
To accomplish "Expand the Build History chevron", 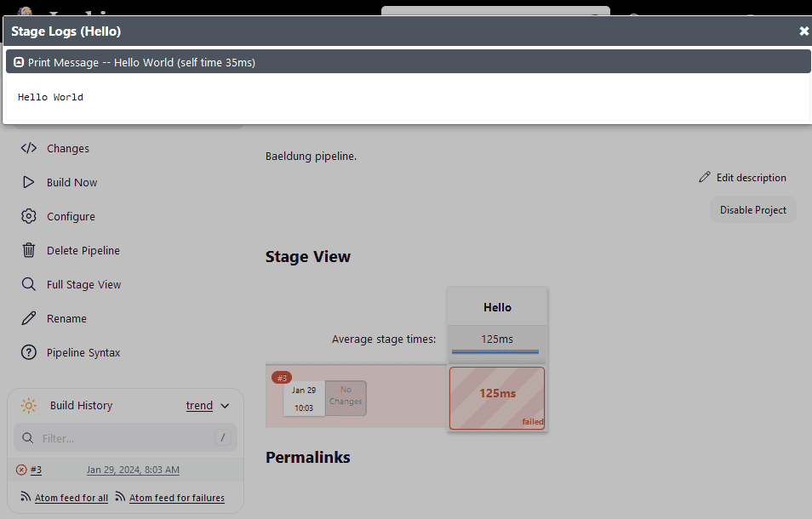I will point(225,406).
